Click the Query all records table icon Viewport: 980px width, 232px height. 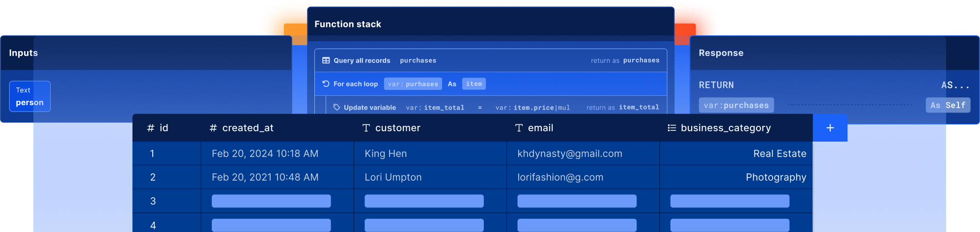tap(326, 60)
